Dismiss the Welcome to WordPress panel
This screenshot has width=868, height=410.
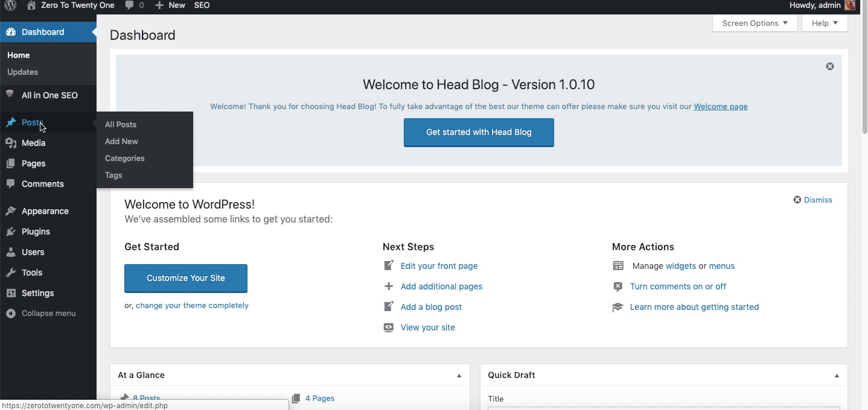[812, 200]
